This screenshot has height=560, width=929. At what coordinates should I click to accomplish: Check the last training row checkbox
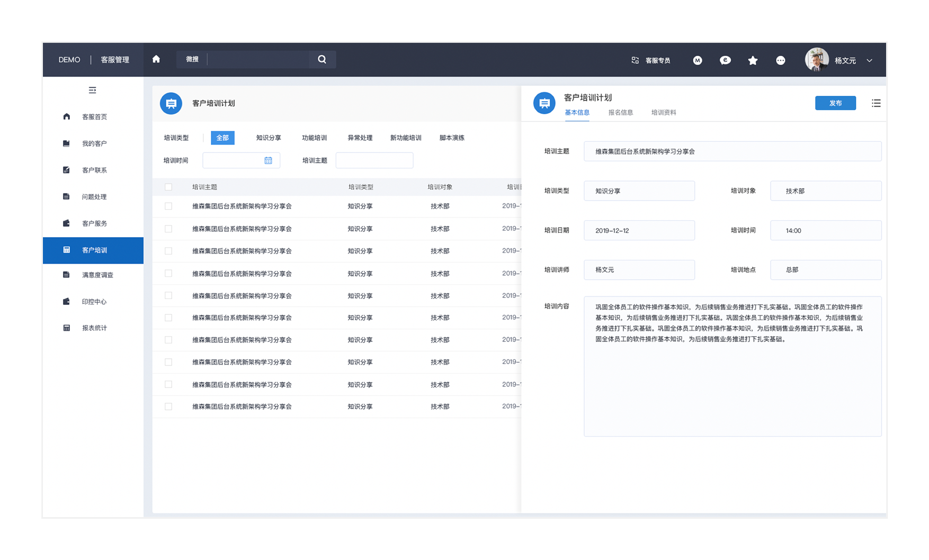[x=168, y=407]
